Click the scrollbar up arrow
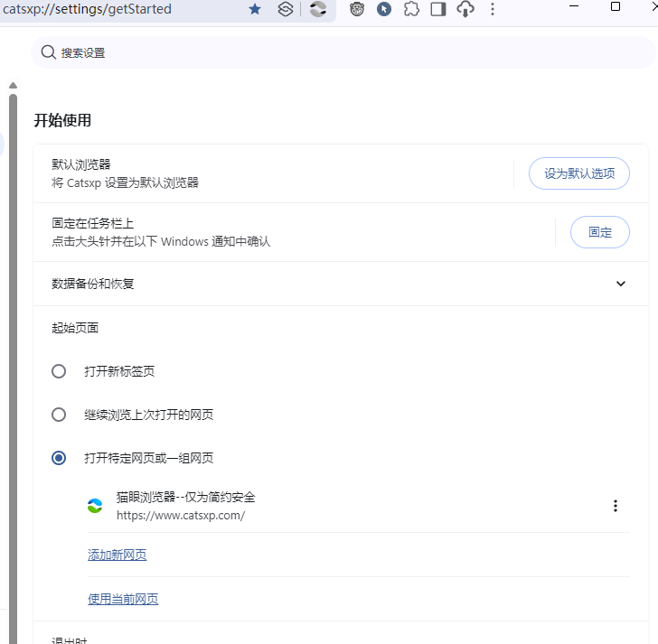This screenshot has height=644, width=658. [x=13, y=86]
